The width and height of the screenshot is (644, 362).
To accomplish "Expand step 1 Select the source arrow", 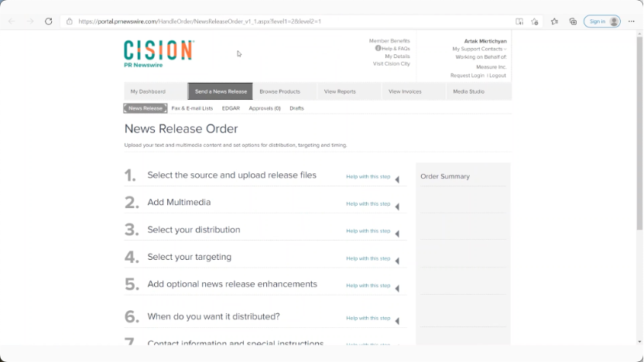I will (397, 179).
